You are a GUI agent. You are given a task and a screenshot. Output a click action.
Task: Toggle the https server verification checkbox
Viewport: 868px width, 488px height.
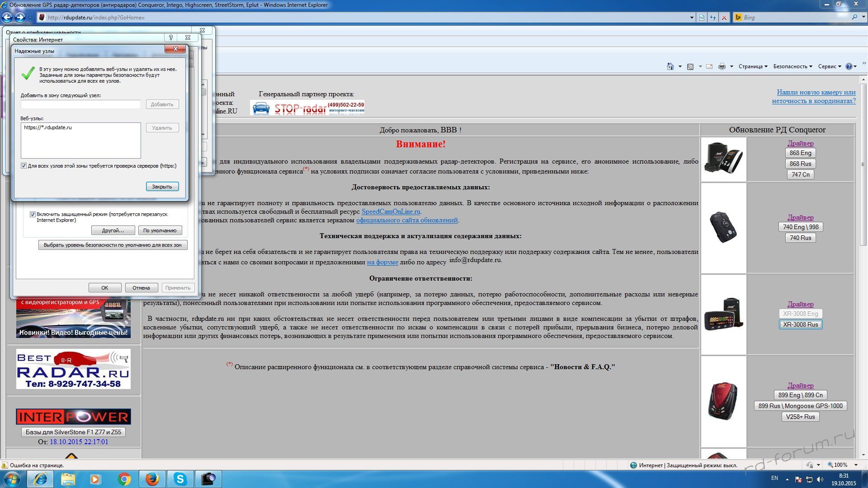pos(24,166)
